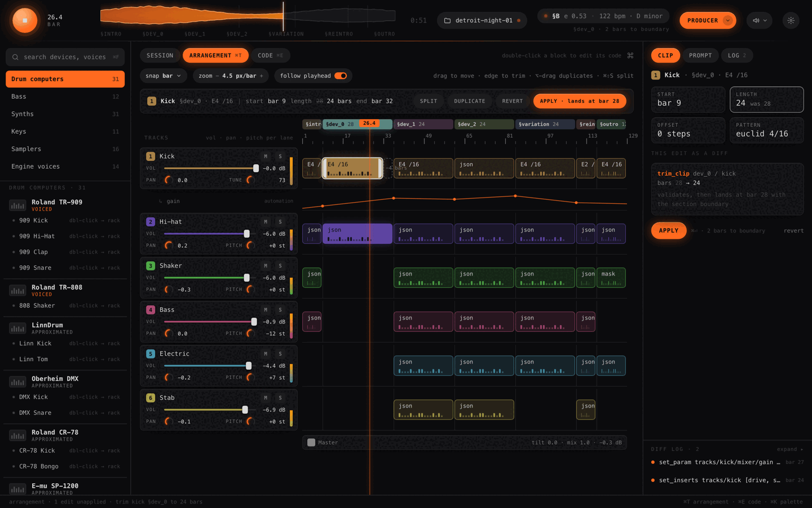Open the detroit-night-01 project folder
Screen dimensions: 812x508
point(482,20)
